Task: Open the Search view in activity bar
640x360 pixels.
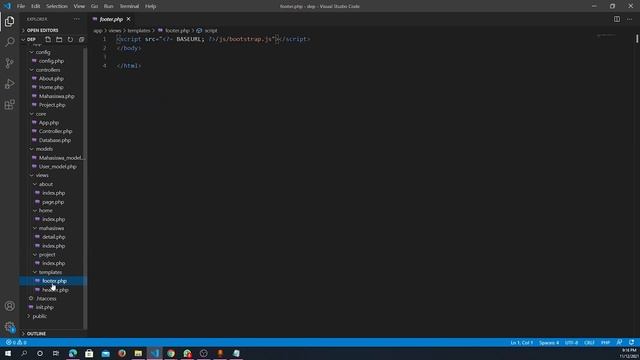Action: (x=9, y=42)
